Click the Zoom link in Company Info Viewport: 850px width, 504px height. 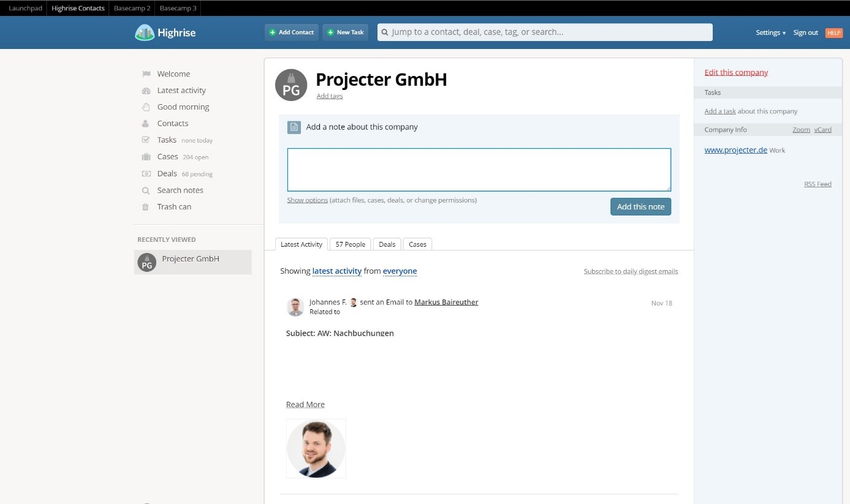(x=801, y=130)
